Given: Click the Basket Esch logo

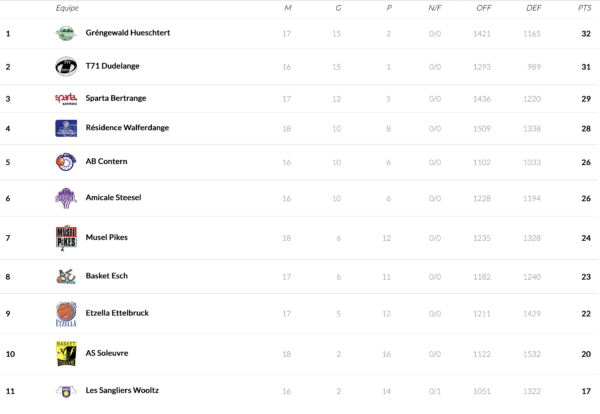Looking at the screenshot, I should tap(66, 276).
